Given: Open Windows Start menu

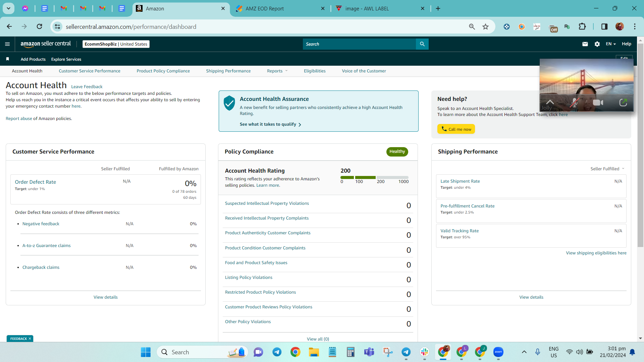Looking at the screenshot, I should tap(146, 352).
